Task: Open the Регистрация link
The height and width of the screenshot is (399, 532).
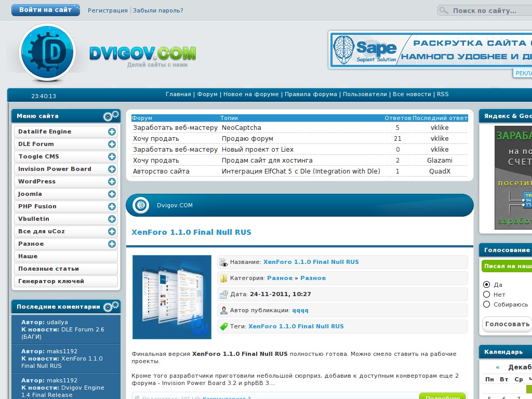Action: 108,10
